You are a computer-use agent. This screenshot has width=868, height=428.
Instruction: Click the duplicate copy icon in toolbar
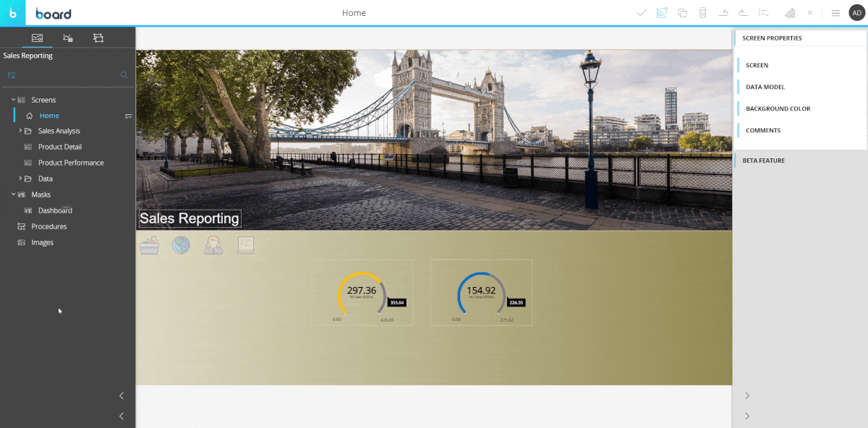point(682,13)
